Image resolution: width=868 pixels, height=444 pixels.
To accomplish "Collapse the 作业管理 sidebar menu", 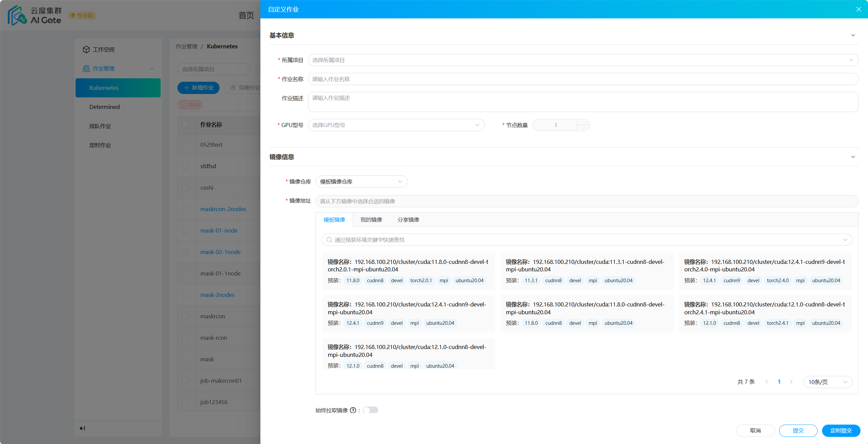I will pyautogui.click(x=152, y=68).
